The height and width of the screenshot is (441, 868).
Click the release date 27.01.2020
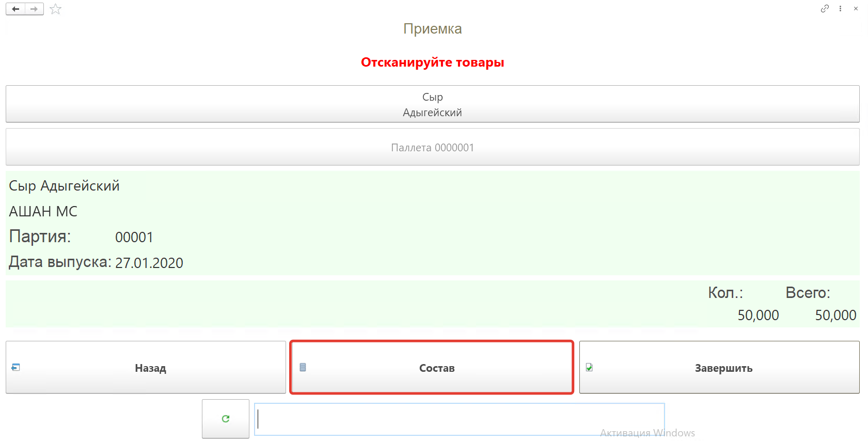tap(149, 263)
